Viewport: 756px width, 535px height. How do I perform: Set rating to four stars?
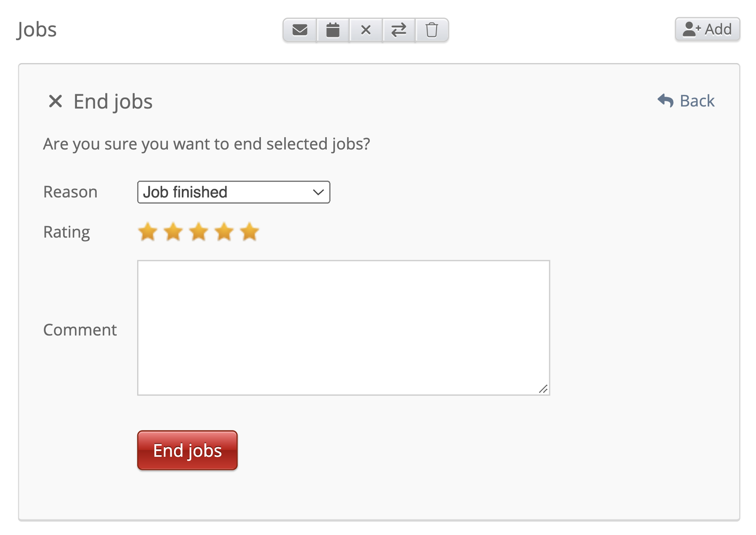pos(224,232)
